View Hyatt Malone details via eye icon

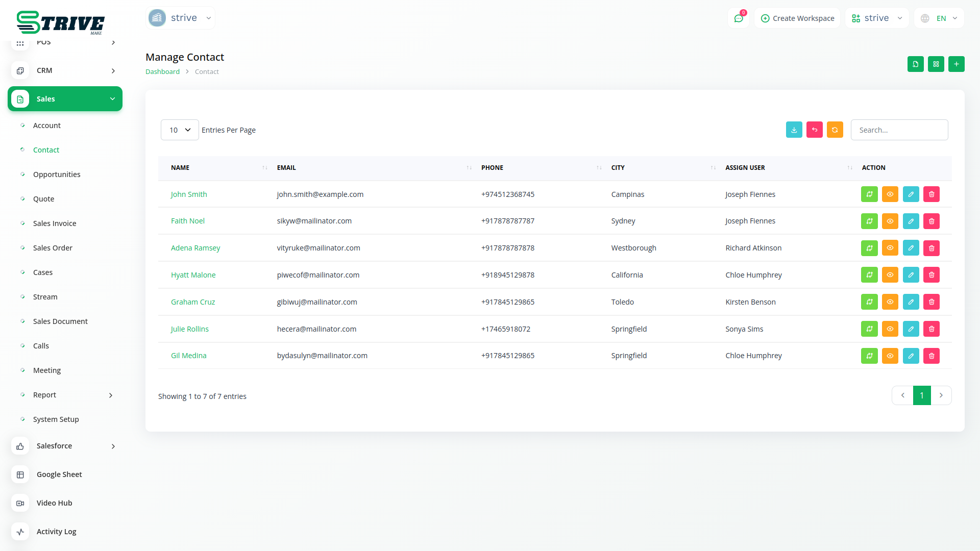[890, 275]
